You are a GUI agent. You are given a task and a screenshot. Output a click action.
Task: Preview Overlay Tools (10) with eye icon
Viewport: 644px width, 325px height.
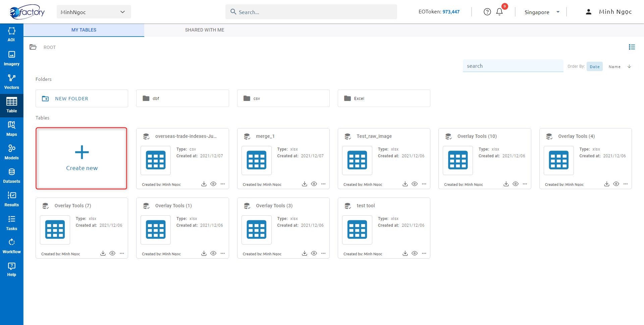(x=516, y=184)
